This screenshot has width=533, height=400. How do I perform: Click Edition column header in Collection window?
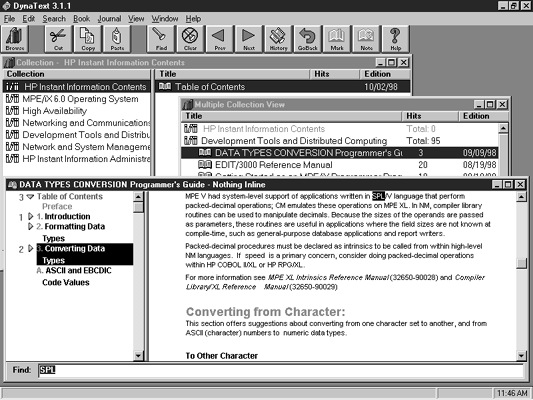coord(385,74)
